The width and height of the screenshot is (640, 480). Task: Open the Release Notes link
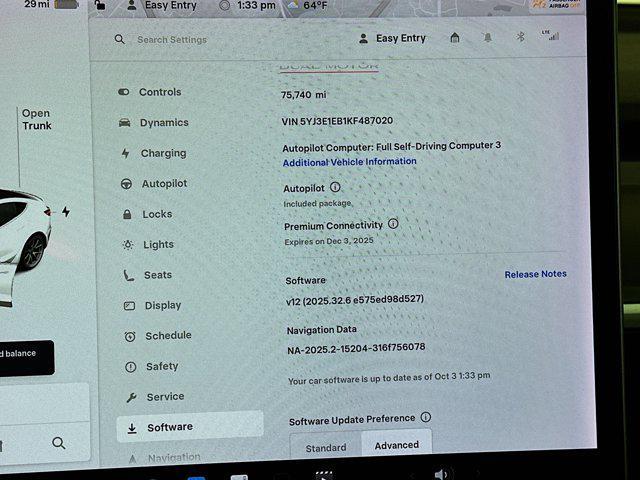(x=535, y=274)
